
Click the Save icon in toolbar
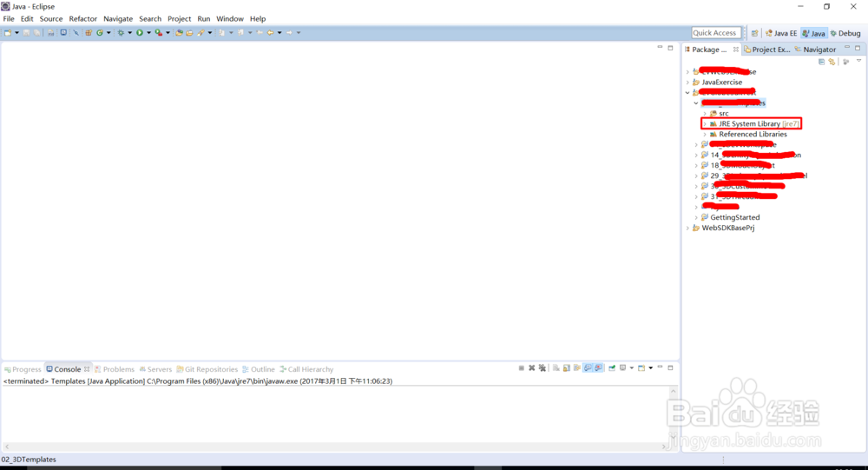[x=27, y=33]
